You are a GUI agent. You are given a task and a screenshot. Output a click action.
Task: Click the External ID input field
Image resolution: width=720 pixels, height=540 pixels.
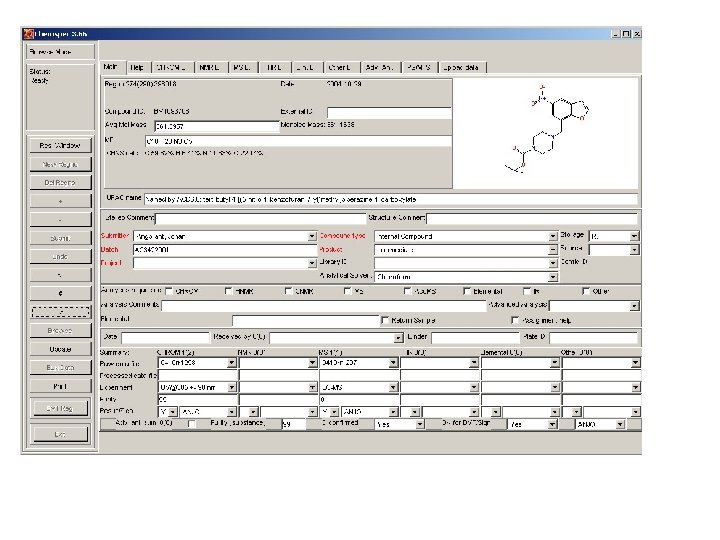point(389,112)
